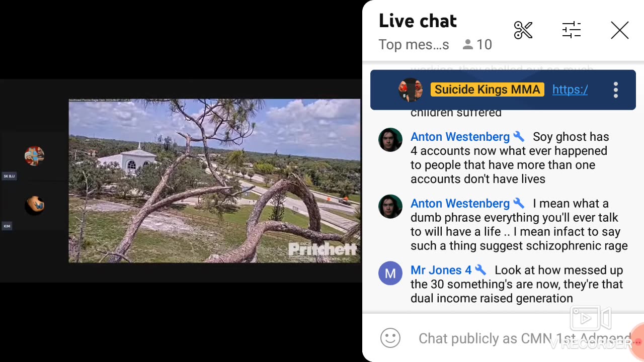
Task: Open pinned message three-dot menu
Action: coord(615,90)
